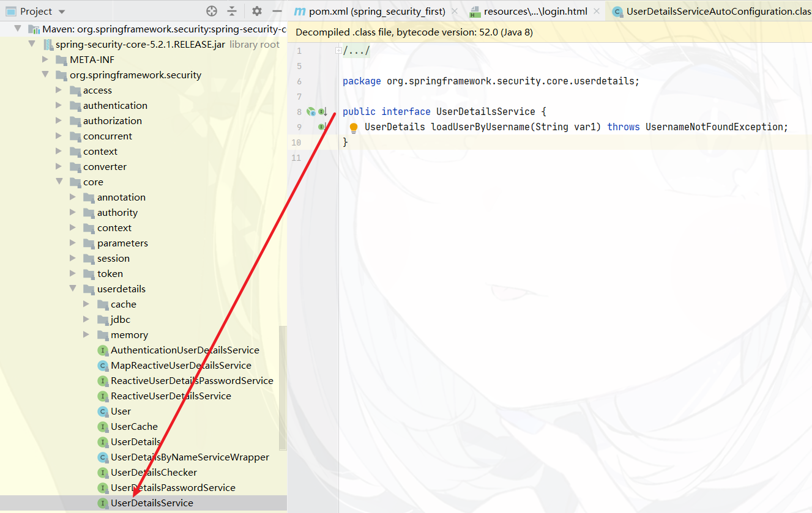Select the UserDetails interface in tree
The height and width of the screenshot is (513, 812).
click(136, 442)
